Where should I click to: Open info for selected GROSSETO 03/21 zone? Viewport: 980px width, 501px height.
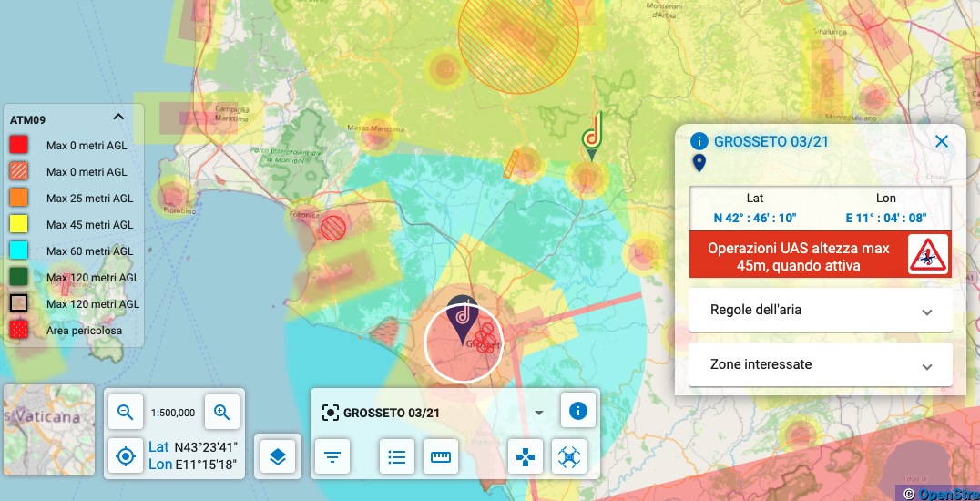(x=577, y=412)
